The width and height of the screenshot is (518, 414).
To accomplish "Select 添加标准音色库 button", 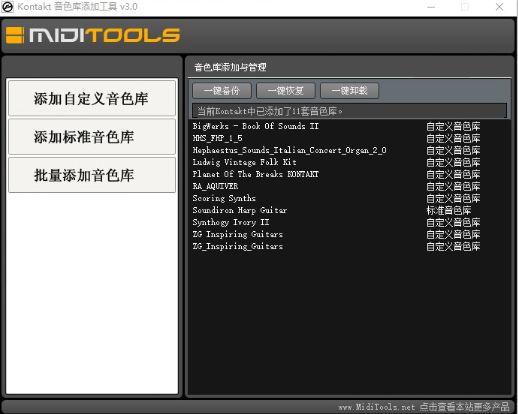I will pos(92,137).
